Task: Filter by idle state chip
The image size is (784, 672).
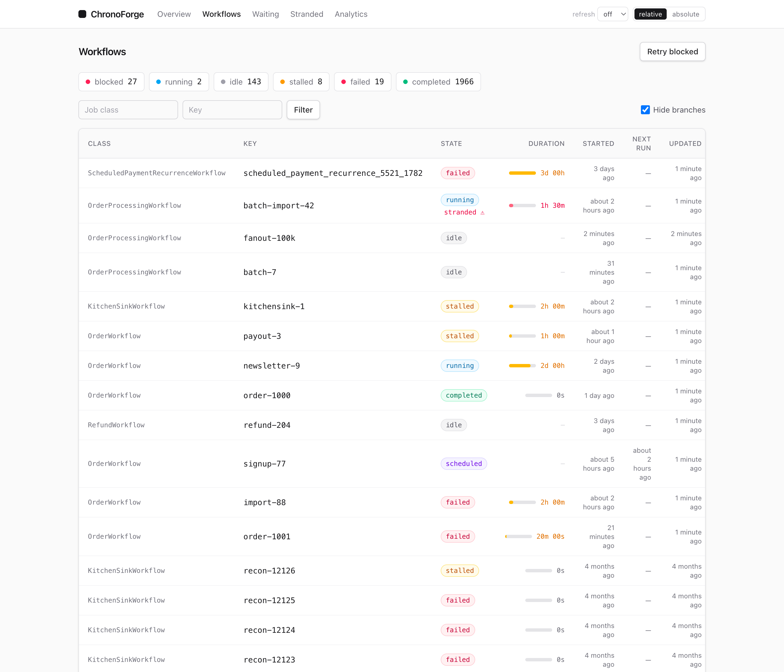Action: (241, 82)
